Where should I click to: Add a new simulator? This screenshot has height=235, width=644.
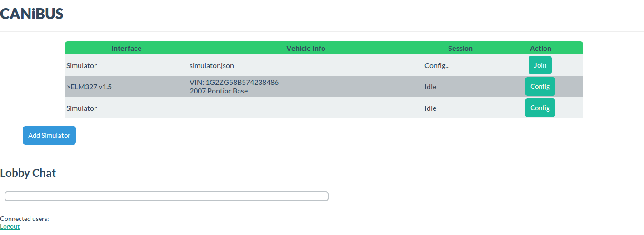click(x=49, y=136)
